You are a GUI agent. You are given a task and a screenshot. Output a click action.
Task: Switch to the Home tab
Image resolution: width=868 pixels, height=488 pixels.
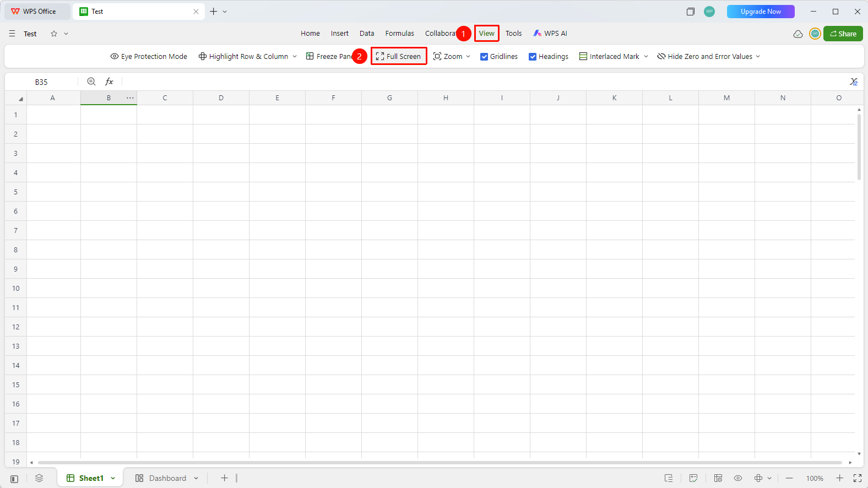coord(310,34)
